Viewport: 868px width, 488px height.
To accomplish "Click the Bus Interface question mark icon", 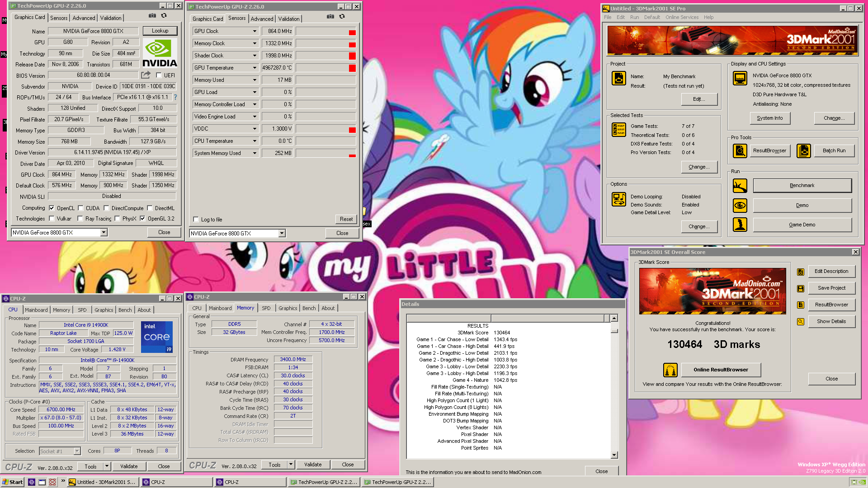I will [175, 97].
